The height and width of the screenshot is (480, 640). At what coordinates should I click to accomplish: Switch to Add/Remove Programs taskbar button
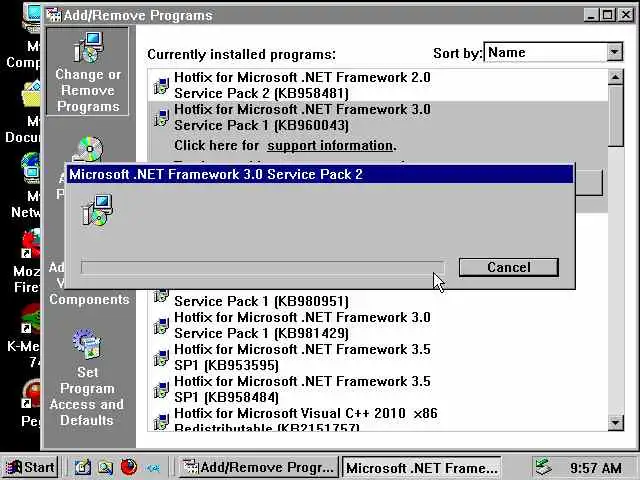[259, 467]
